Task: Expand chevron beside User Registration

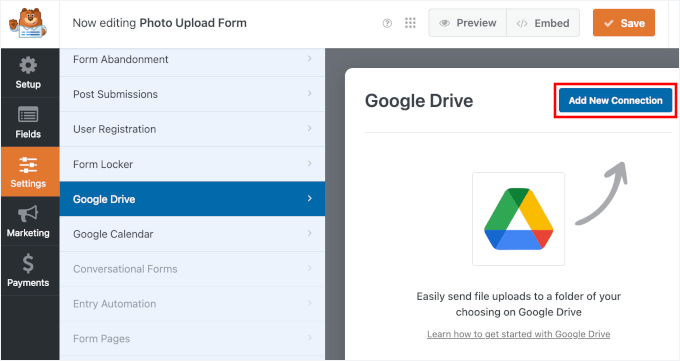Action: 310,128
